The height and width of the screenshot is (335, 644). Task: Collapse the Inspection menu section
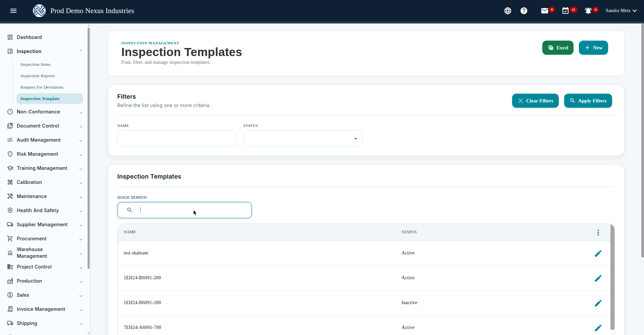click(81, 51)
